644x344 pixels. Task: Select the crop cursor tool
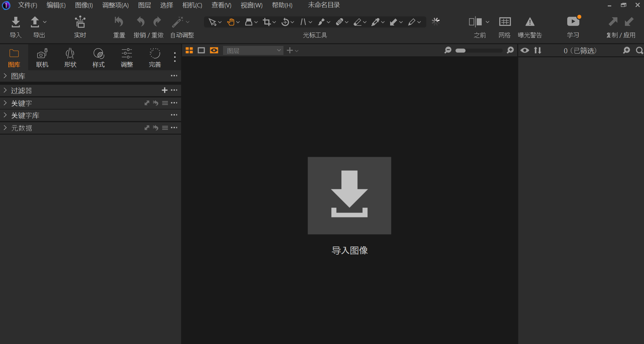pyautogui.click(x=267, y=22)
